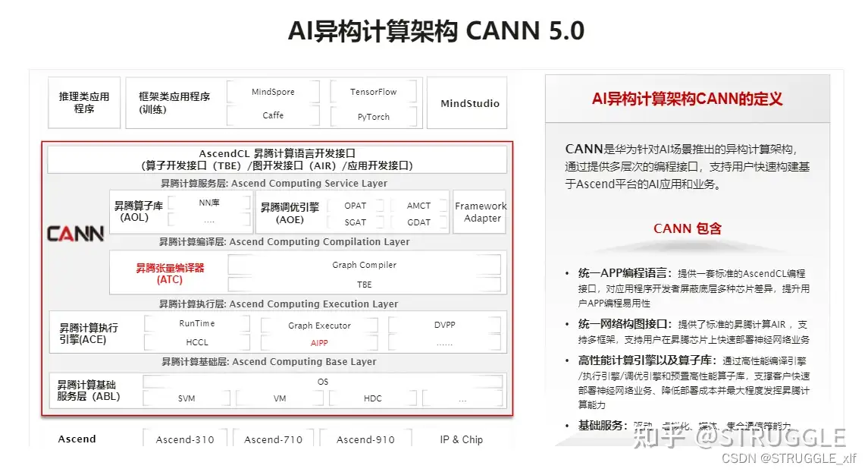Click the SVM box
Screen dimensions: 868x472
tap(186, 398)
